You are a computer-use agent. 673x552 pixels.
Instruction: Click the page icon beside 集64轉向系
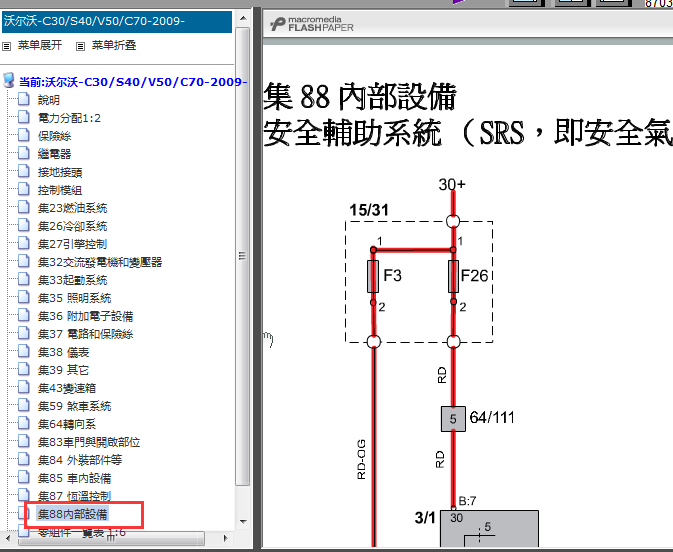pos(24,424)
